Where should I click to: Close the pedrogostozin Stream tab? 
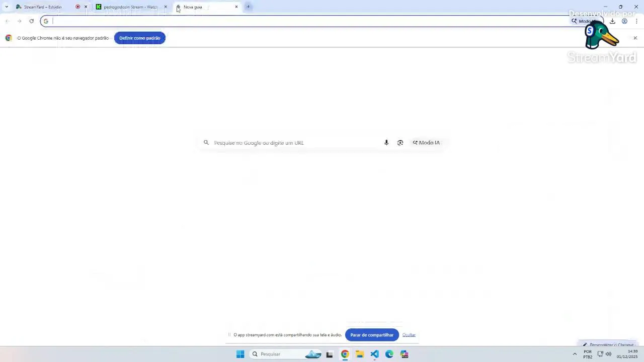pos(166,7)
